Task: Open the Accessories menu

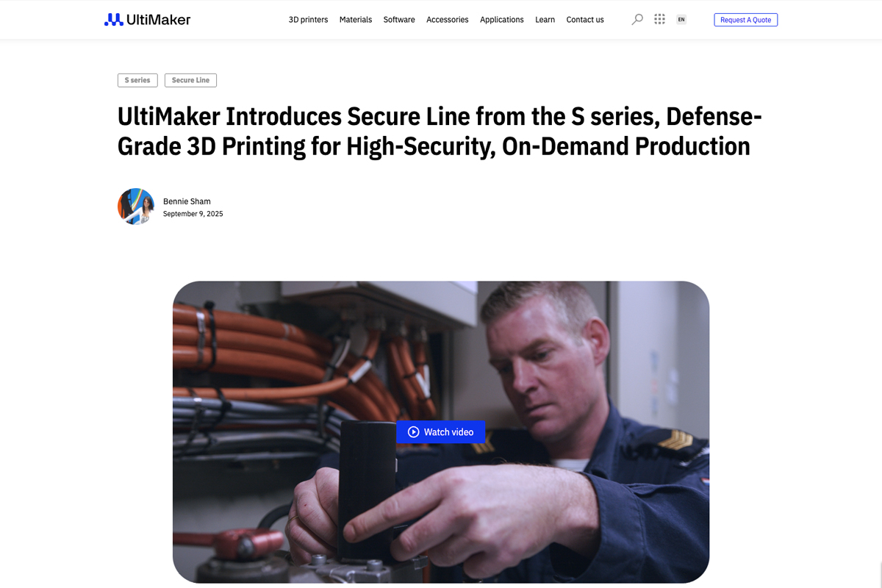Action: coord(448,20)
